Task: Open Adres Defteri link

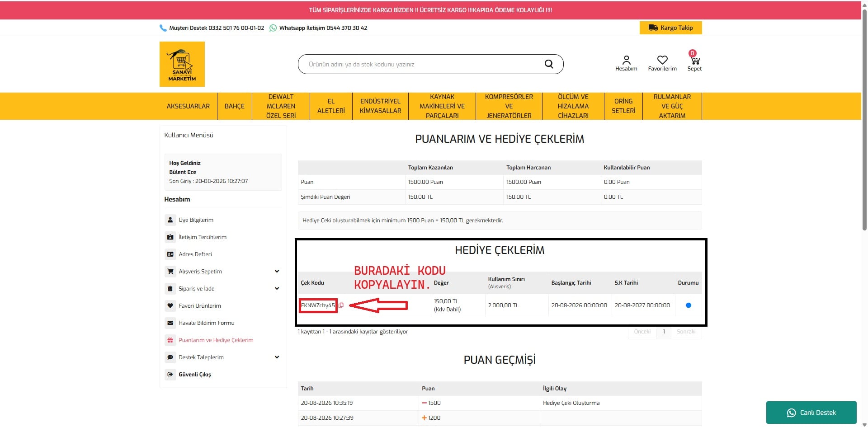Action: (x=195, y=254)
